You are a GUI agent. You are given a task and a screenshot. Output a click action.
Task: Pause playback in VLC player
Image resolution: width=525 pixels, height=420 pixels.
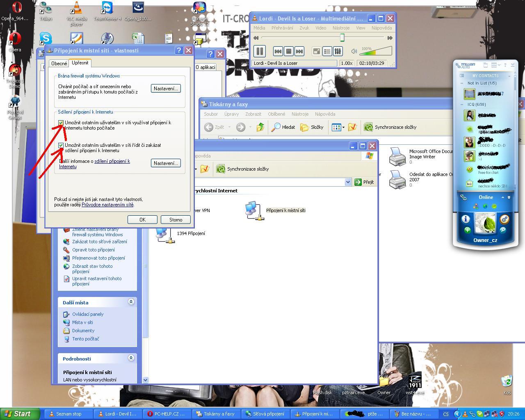pos(260,51)
